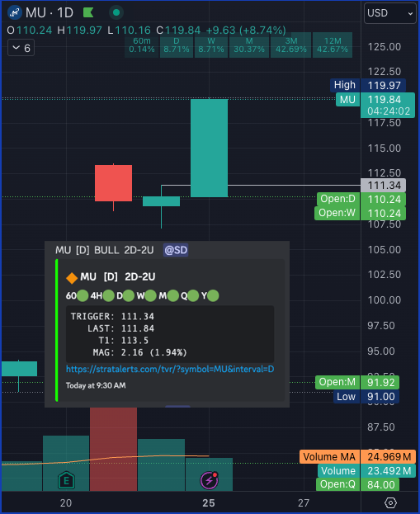Click the green Y timeframe dot in alert
Screen dimensions: 420x514
tap(213, 295)
